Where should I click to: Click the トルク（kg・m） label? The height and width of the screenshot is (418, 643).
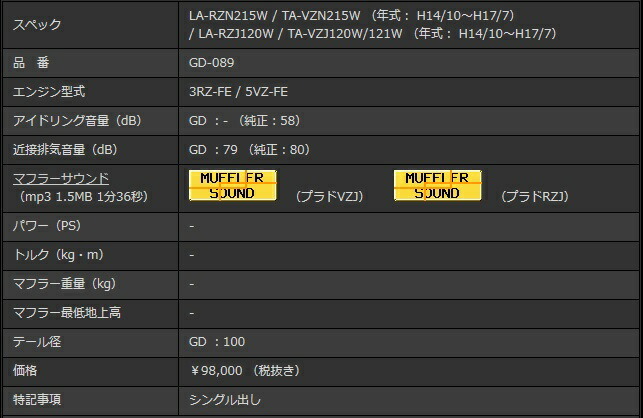click(x=59, y=255)
